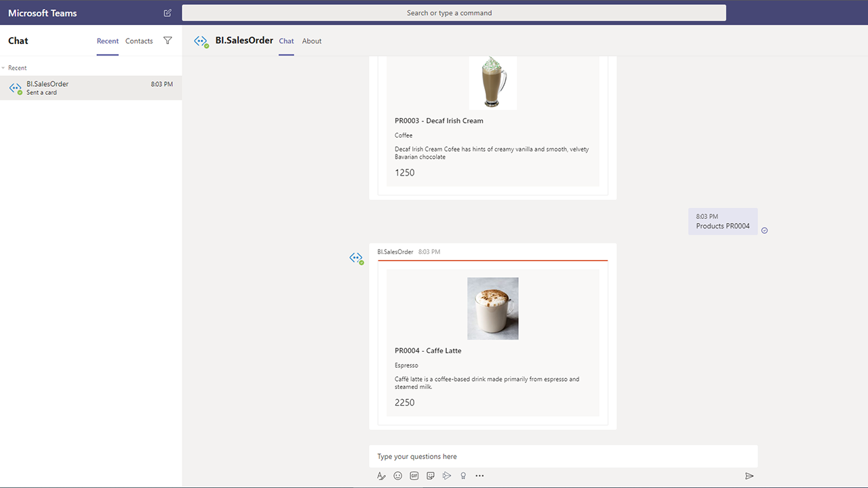
Task: Click the Espresso category label
Action: pos(406,365)
